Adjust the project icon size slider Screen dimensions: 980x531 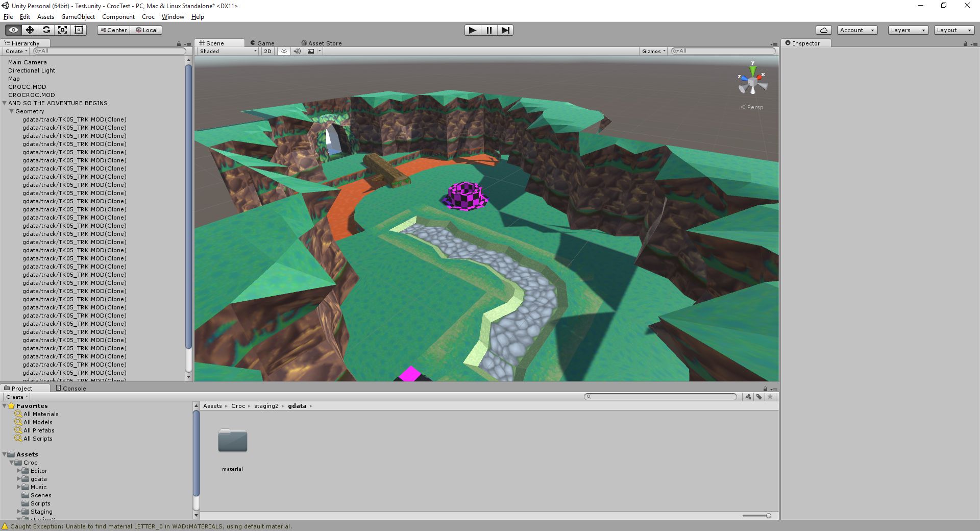click(756, 516)
